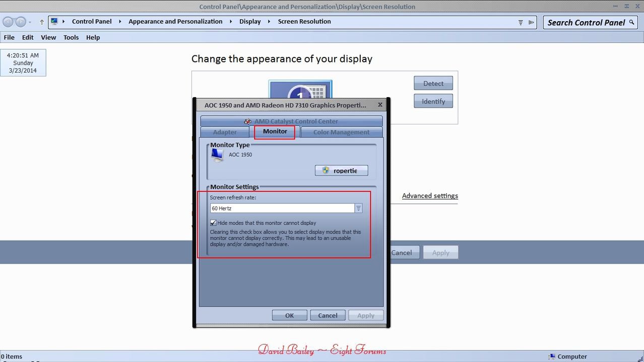Close the graphics properties dialog
The image size is (644, 362).
pos(380,105)
